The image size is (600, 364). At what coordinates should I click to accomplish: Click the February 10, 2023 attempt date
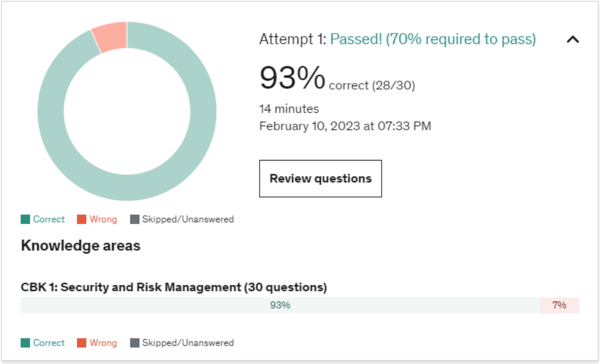tap(345, 126)
